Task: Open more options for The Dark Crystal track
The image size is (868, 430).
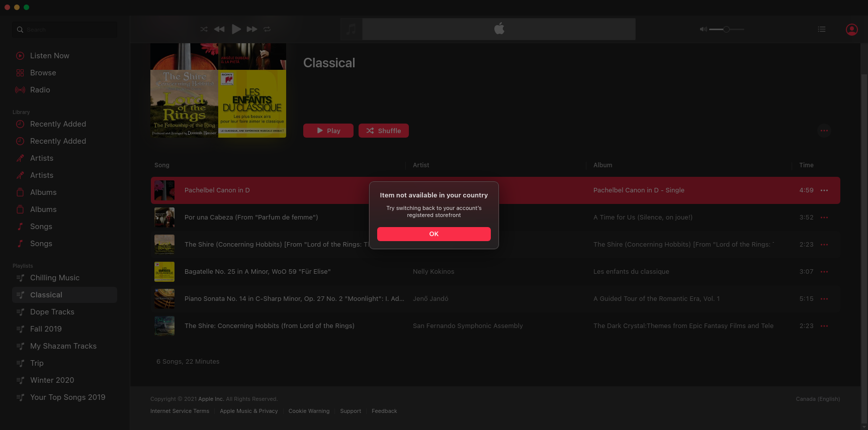Action: [x=824, y=326]
